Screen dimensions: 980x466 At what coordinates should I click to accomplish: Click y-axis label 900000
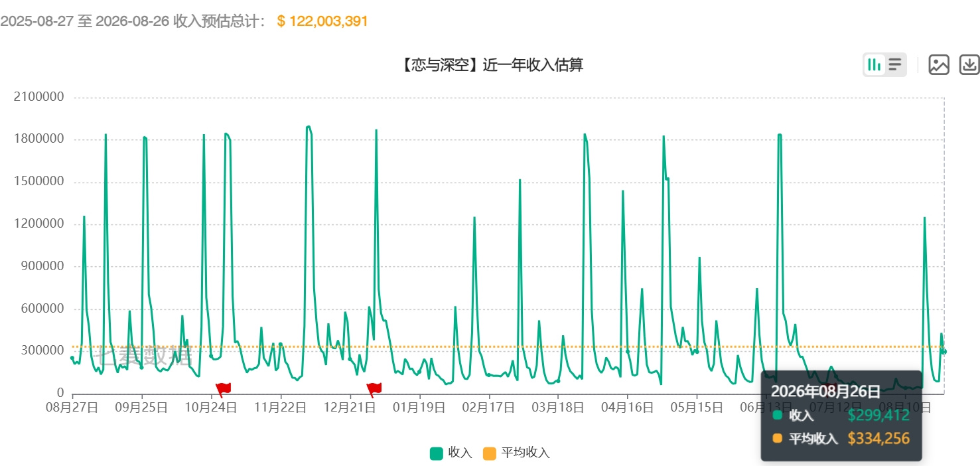point(42,267)
